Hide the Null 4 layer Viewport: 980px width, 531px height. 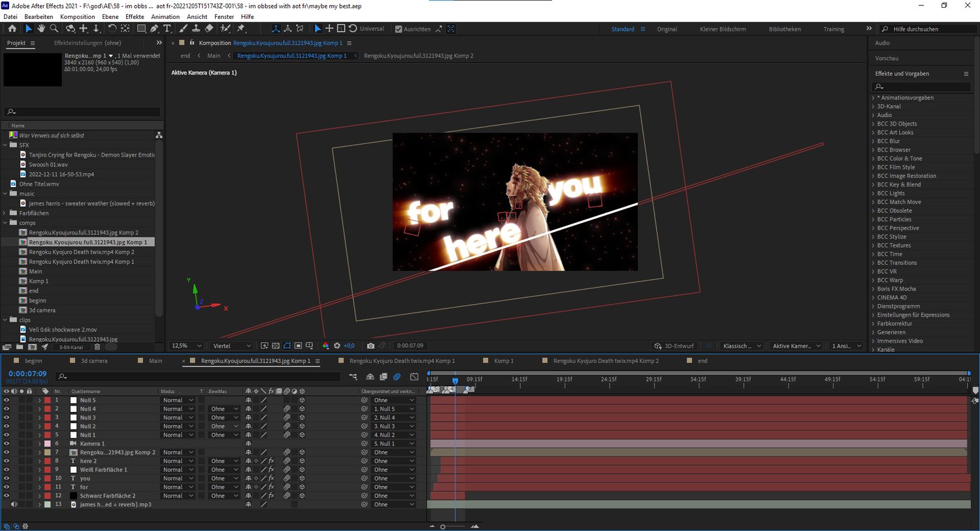pos(7,409)
